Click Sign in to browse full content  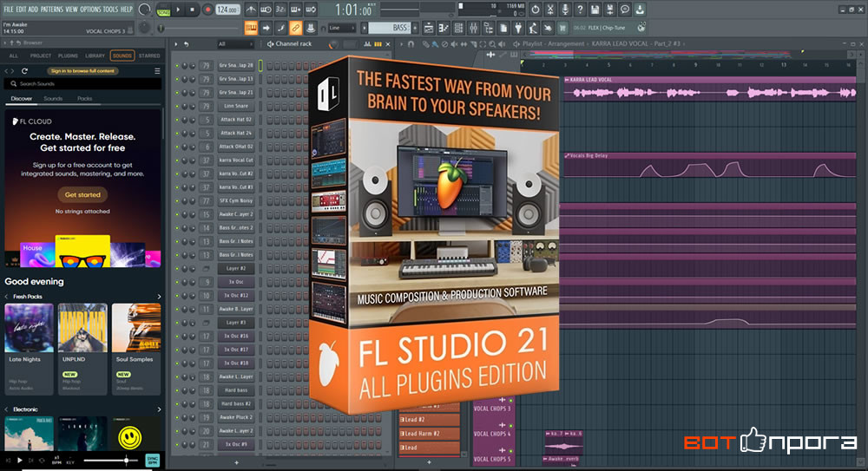coord(82,71)
